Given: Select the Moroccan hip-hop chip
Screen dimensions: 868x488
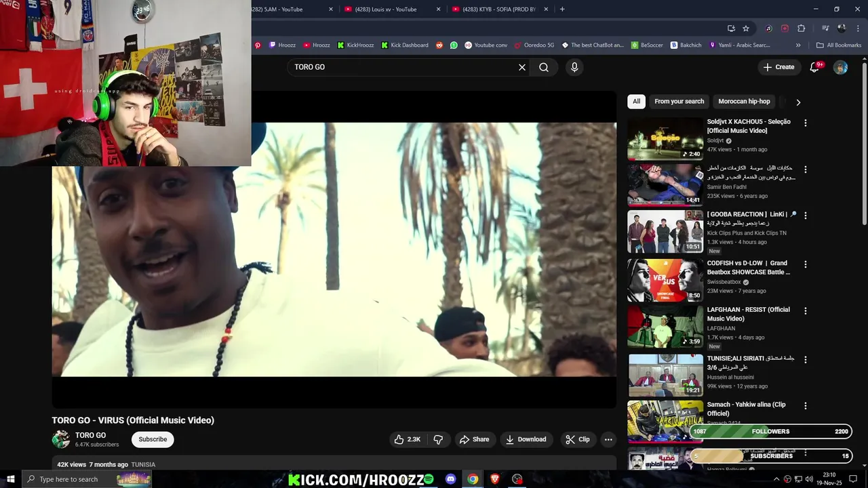Looking at the screenshot, I should 744,102.
